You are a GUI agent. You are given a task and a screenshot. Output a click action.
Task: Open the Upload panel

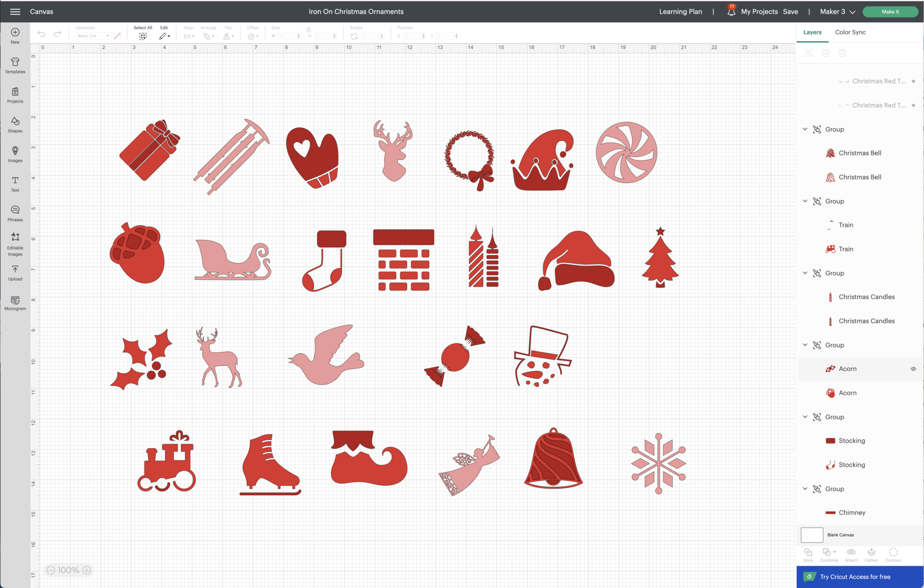click(15, 273)
